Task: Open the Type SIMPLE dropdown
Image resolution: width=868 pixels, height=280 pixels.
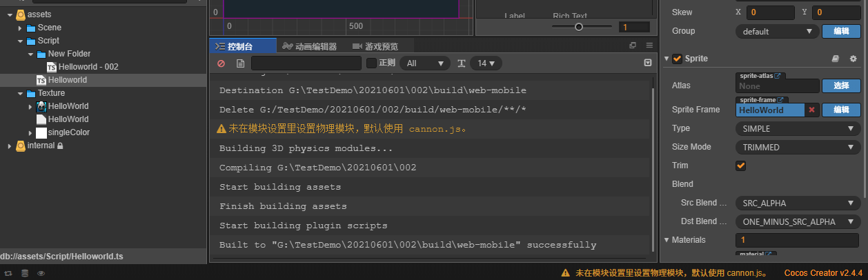Action: (798, 129)
